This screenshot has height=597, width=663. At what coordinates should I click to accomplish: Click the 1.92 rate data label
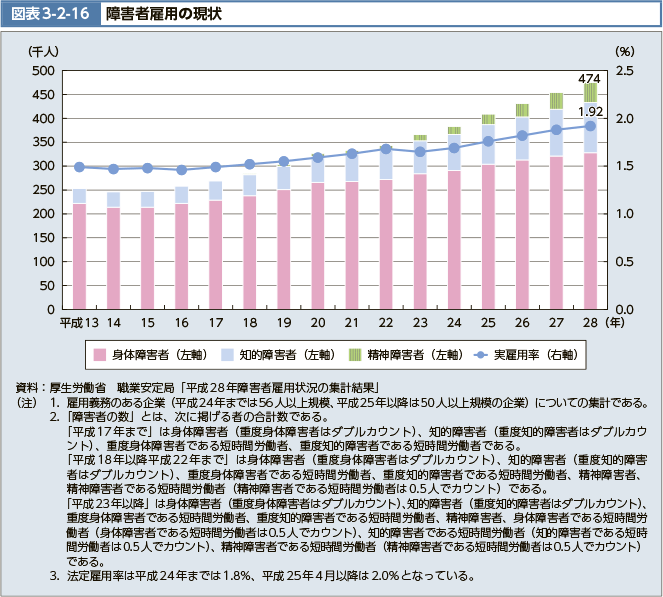(x=590, y=111)
